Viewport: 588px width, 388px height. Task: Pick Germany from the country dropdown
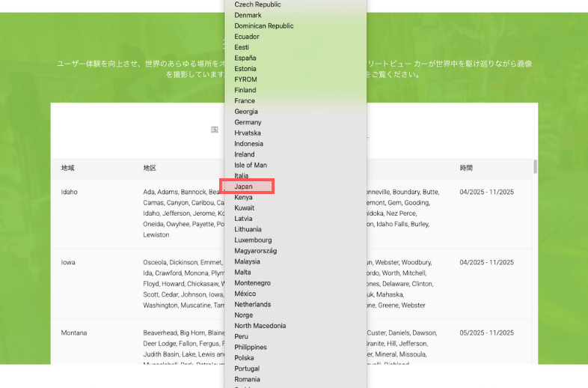click(x=248, y=122)
